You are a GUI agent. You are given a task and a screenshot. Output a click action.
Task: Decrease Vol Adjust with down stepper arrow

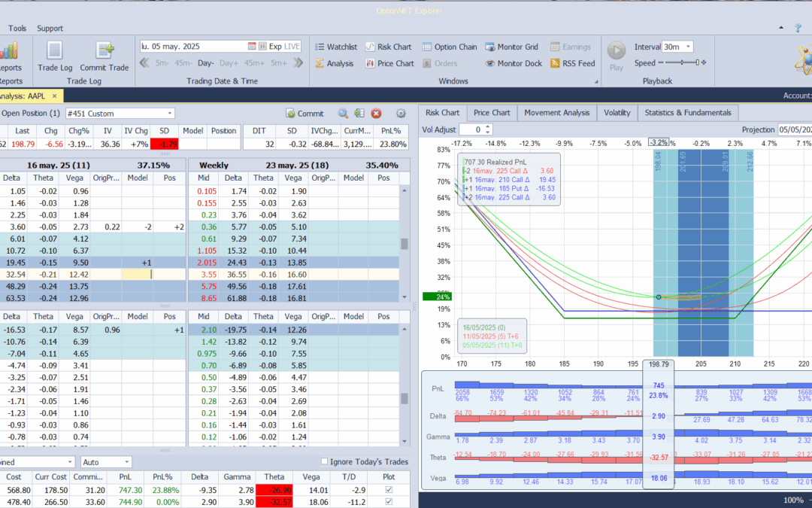click(x=487, y=132)
